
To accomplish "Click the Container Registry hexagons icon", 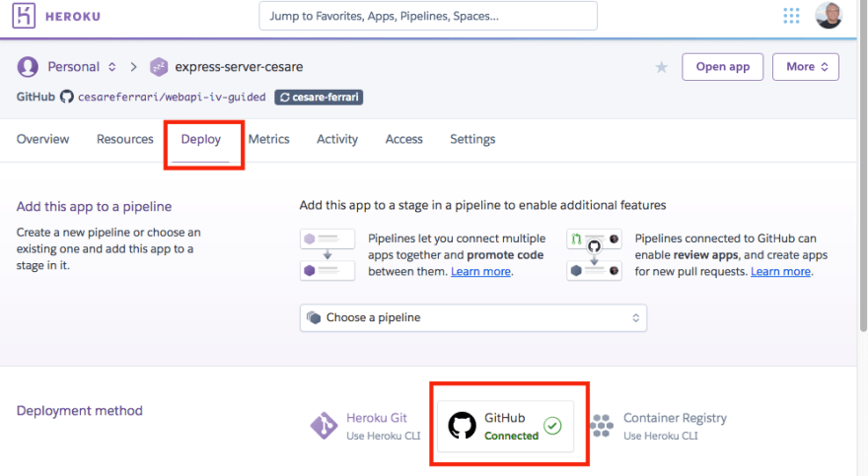I will point(602,426).
